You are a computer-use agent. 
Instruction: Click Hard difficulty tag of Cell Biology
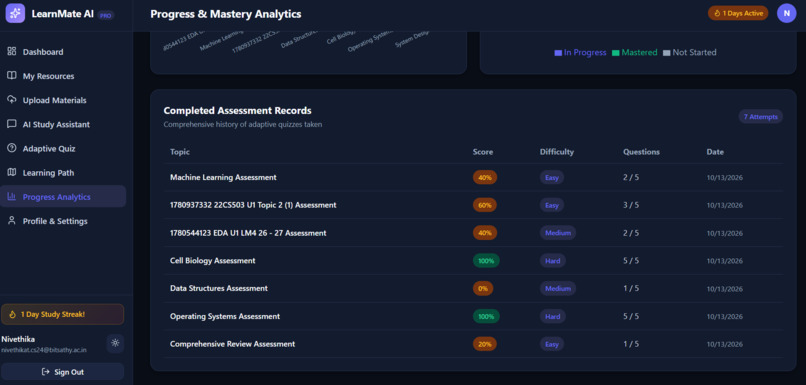[553, 261]
